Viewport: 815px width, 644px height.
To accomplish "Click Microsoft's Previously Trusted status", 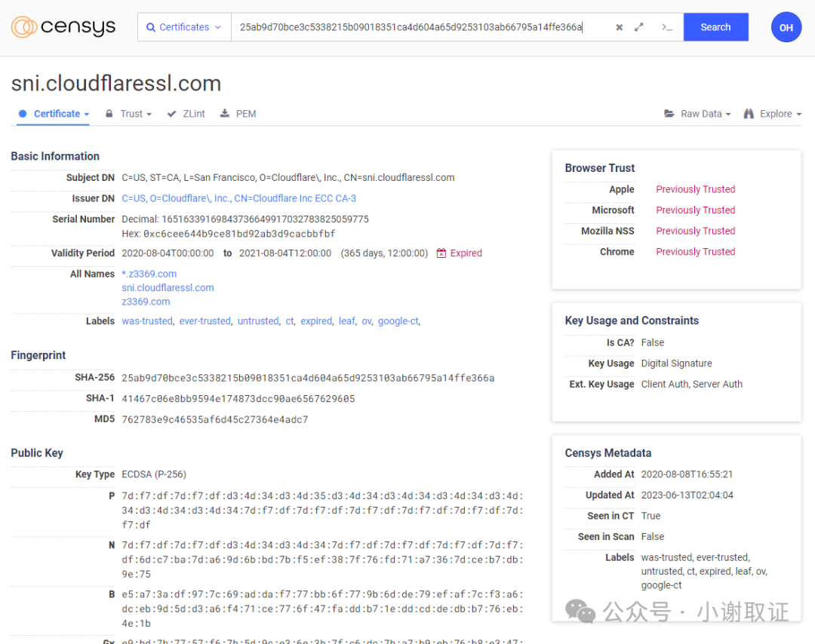I will click(x=696, y=210).
